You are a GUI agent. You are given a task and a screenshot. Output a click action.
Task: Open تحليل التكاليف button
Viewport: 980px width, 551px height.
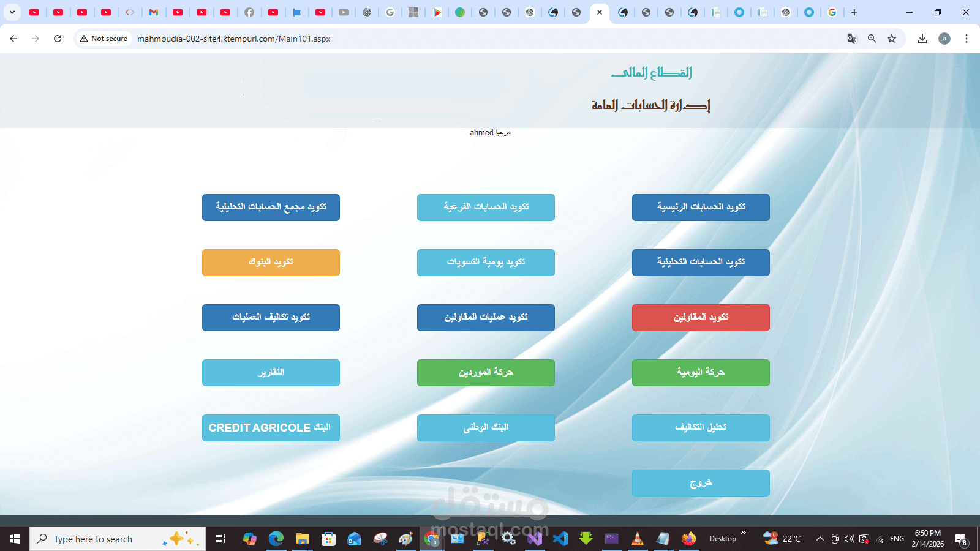point(701,428)
